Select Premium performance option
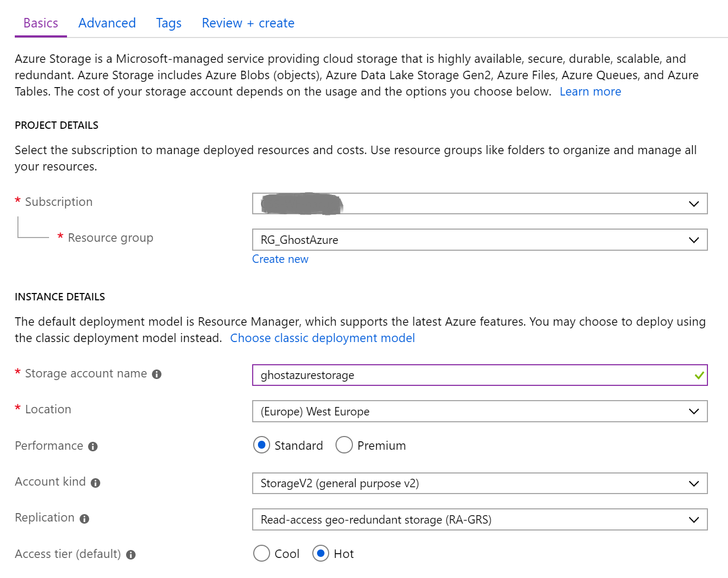This screenshot has width=728, height=578. (x=344, y=445)
